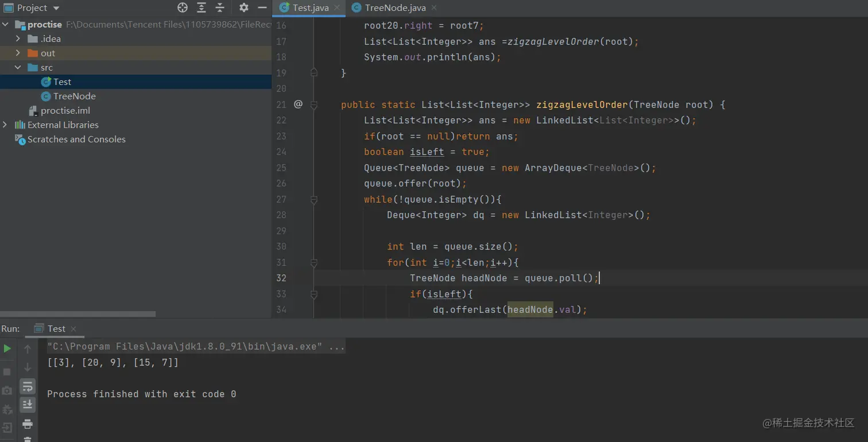This screenshot has width=868, height=442.
Task: Click the java.exe command line in console
Action: point(196,347)
